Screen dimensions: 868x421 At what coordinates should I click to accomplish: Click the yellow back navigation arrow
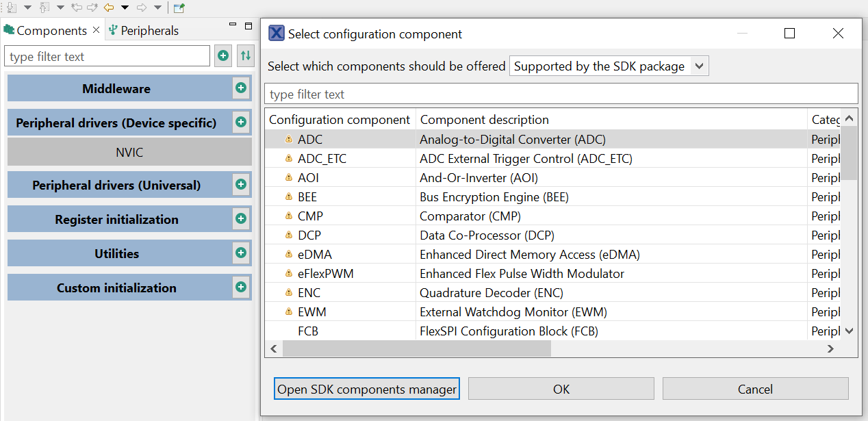[x=108, y=8]
